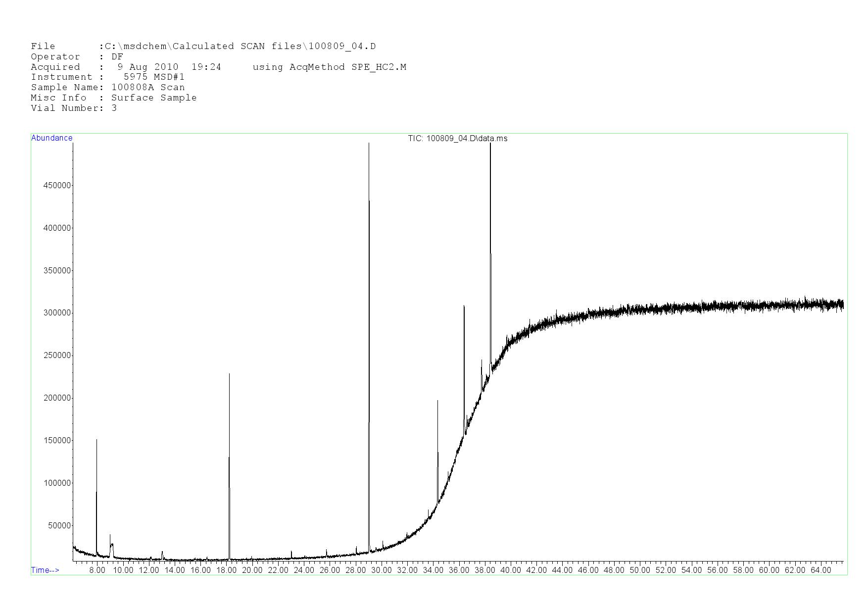868x614 pixels.
Task: Click the 8.00 time tick label
Action: (x=97, y=570)
